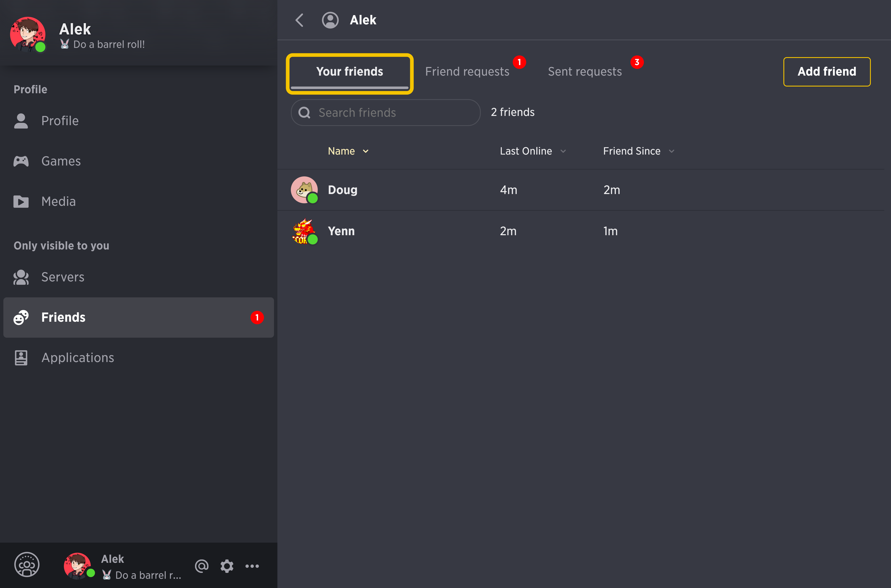
Task: Click the Friends red notification badge
Action: click(257, 318)
